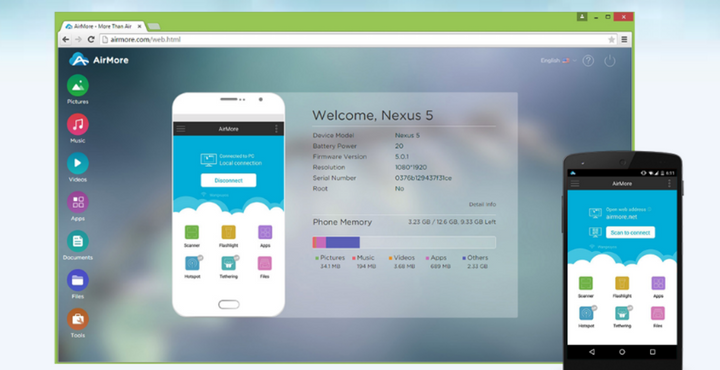Tap Tethering icon on the white phone
The height and width of the screenshot is (370, 720).
click(x=228, y=263)
